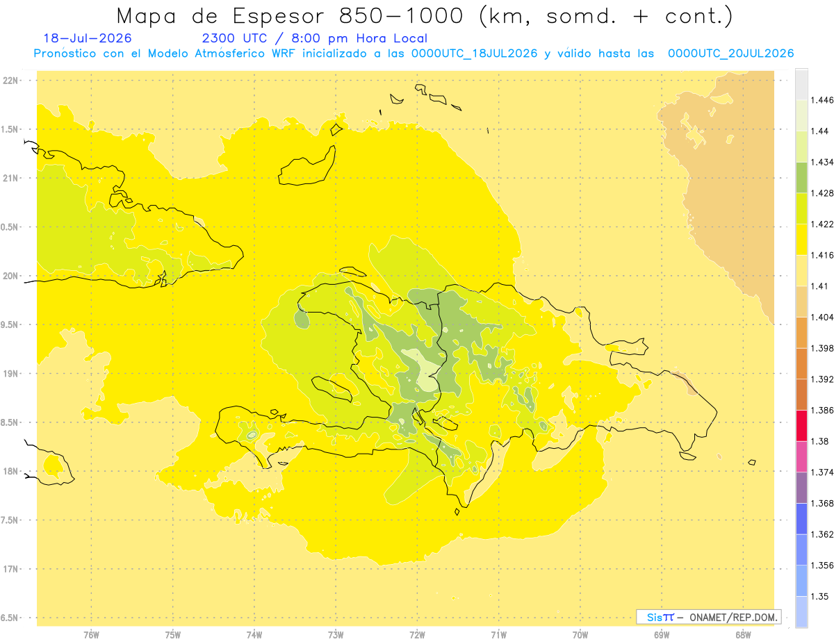Click the purple legend swatch between 1.374 and 1.368
This screenshot has height=644, width=834.
pos(801,488)
